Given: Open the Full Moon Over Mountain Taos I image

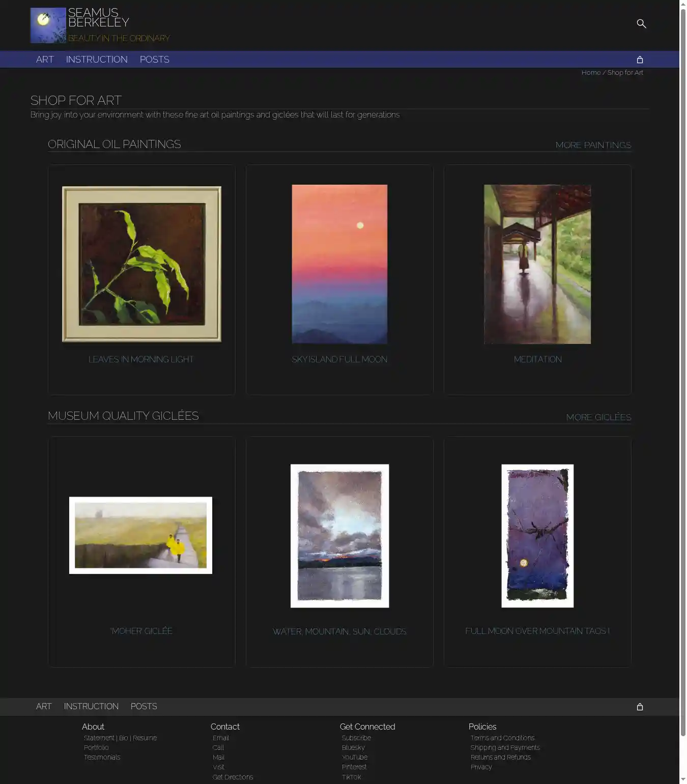Looking at the screenshot, I should [x=537, y=536].
